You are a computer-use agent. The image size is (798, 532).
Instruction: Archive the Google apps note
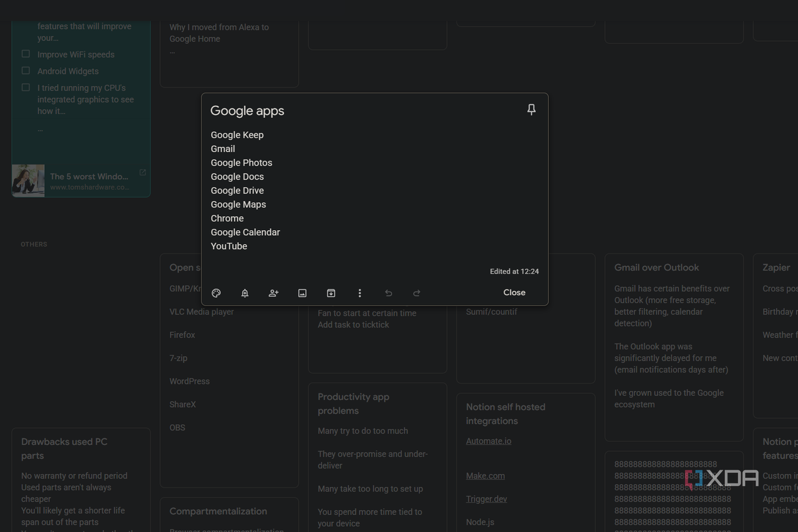331,293
